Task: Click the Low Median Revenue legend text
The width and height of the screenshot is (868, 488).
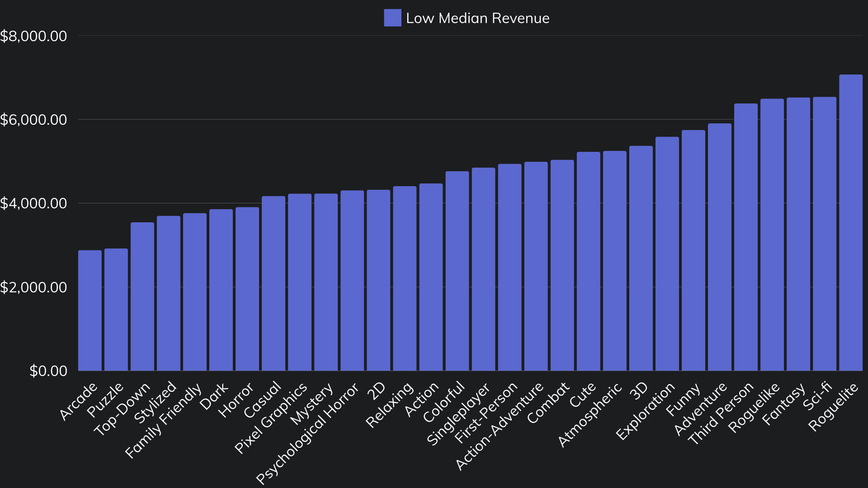Action: point(478,18)
